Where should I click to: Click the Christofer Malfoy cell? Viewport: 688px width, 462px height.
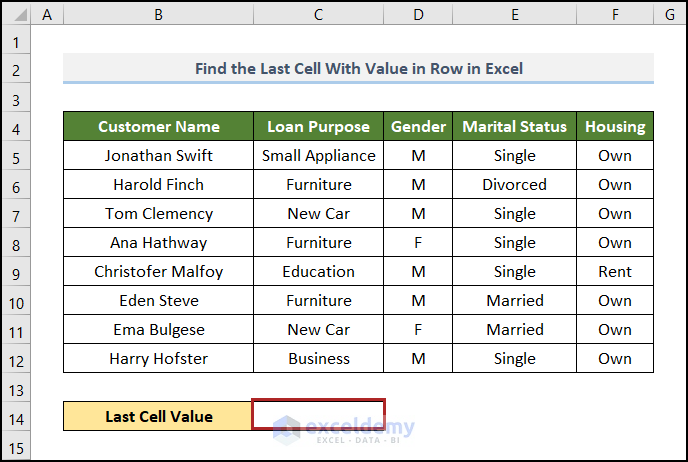click(x=158, y=272)
